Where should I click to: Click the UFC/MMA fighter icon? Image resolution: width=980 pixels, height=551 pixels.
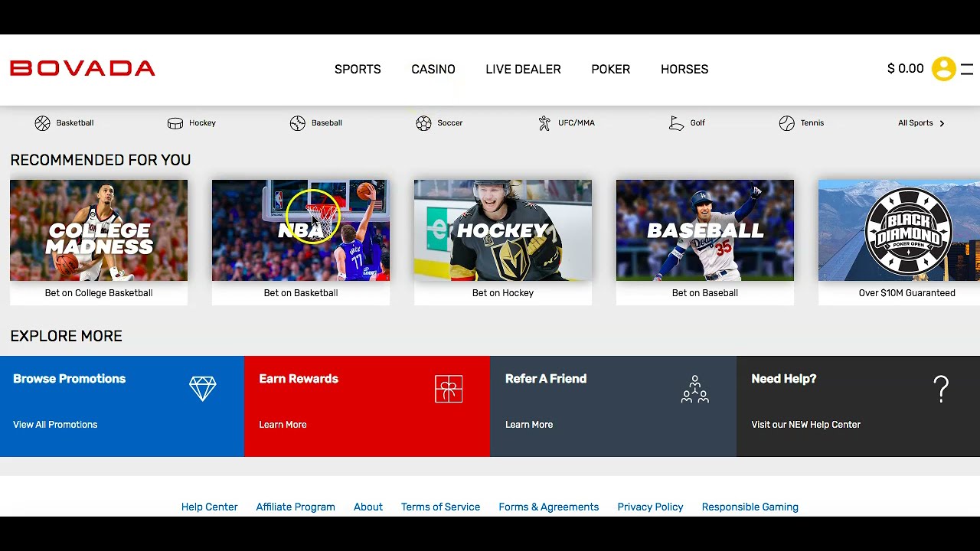click(x=544, y=123)
